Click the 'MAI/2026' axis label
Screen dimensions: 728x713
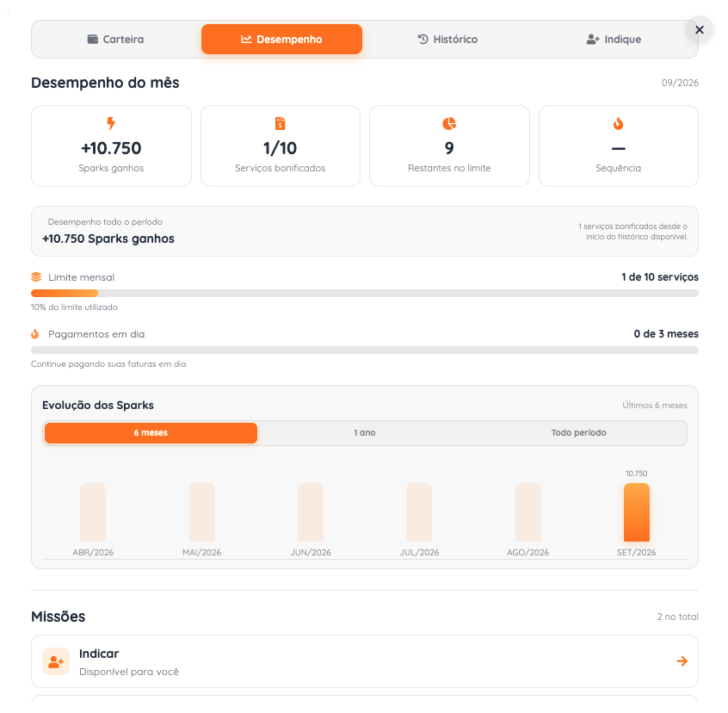point(201,552)
